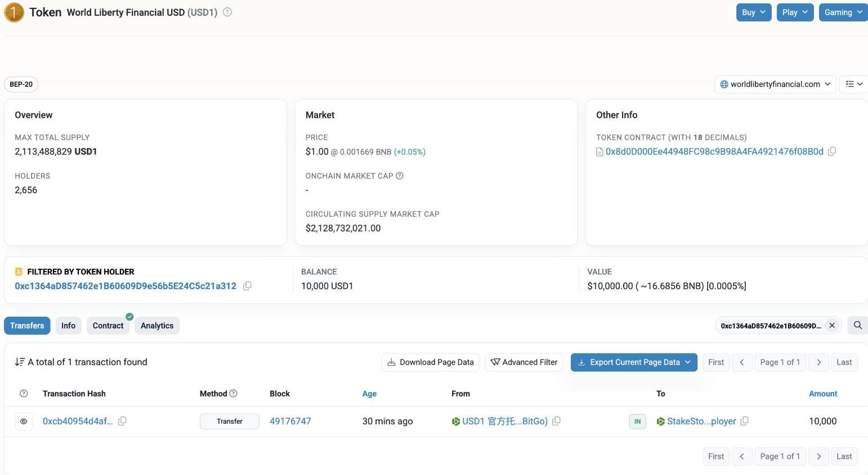
Task: Click the BEP-20 badge
Action: (x=21, y=84)
